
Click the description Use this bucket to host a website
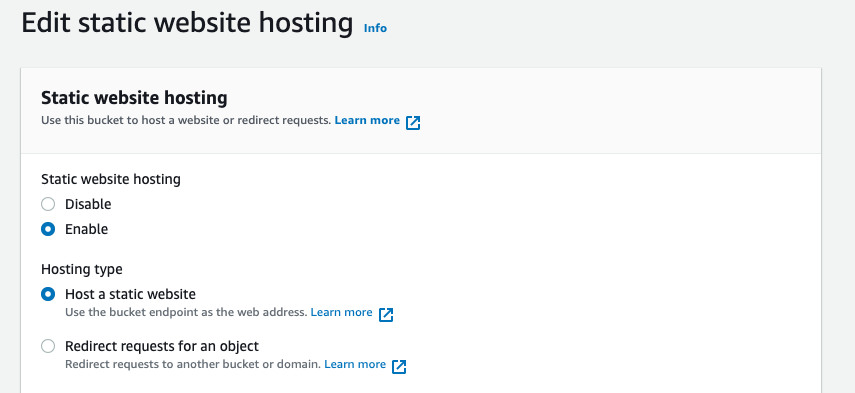click(x=186, y=120)
